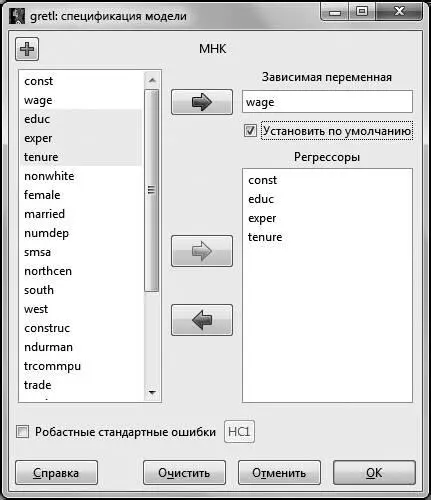This screenshot has height=500, width=431.
Task: Enable Робастные стандартные ошибки checkbox
Action: (x=22, y=432)
